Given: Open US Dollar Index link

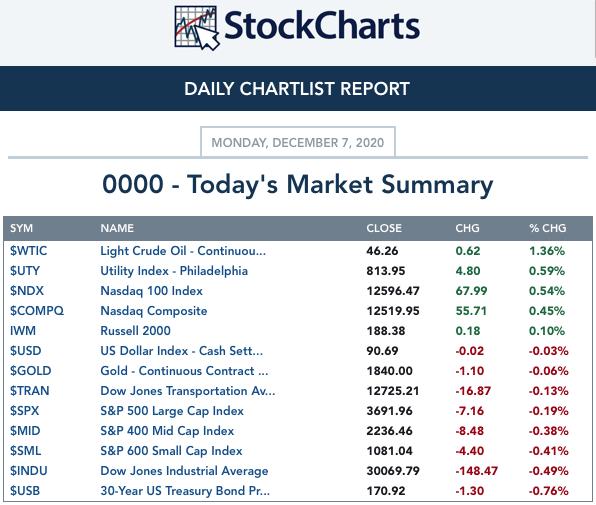Looking at the screenshot, I should pos(181,351).
